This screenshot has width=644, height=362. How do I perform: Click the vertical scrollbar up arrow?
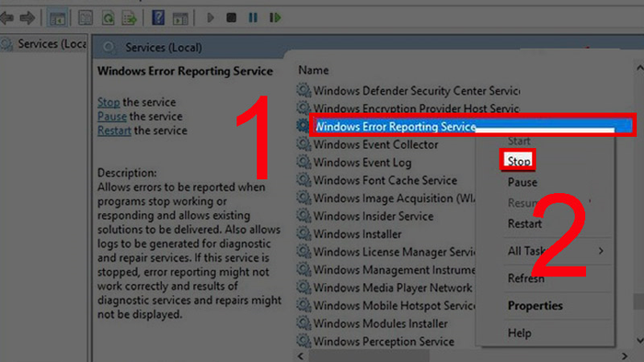click(x=639, y=68)
